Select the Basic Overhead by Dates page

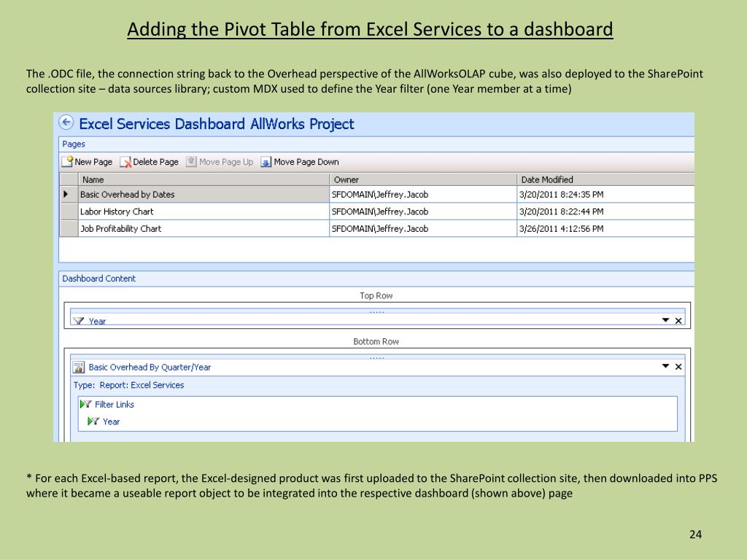[204, 194]
